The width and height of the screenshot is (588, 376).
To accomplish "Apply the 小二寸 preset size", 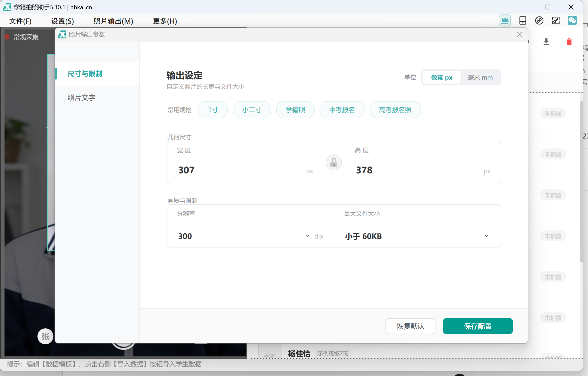I will tap(252, 110).
